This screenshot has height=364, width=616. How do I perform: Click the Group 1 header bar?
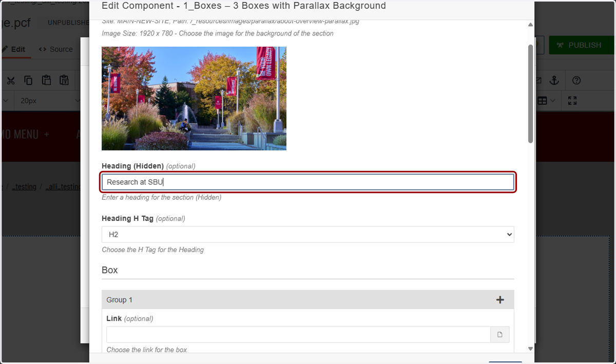(x=308, y=300)
